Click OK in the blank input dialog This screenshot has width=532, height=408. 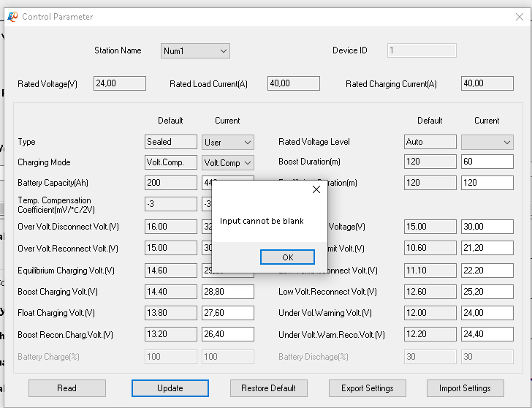click(x=287, y=257)
